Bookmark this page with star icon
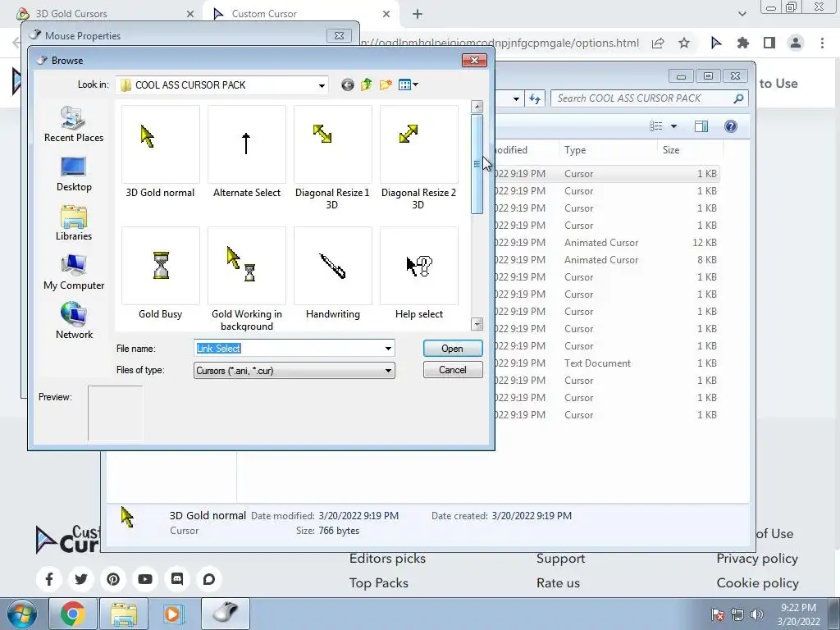 click(684, 43)
